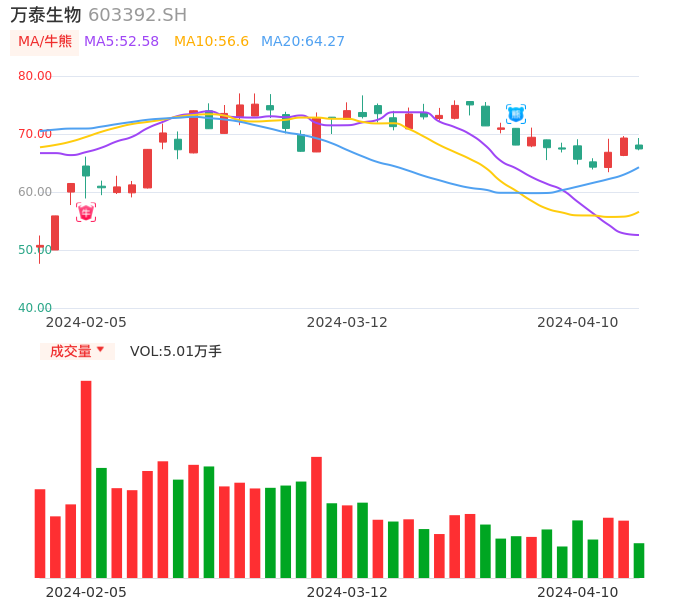The width and height of the screenshot is (686, 606).
Task: Click the pink bull marker icon
Action: click(86, 212)
